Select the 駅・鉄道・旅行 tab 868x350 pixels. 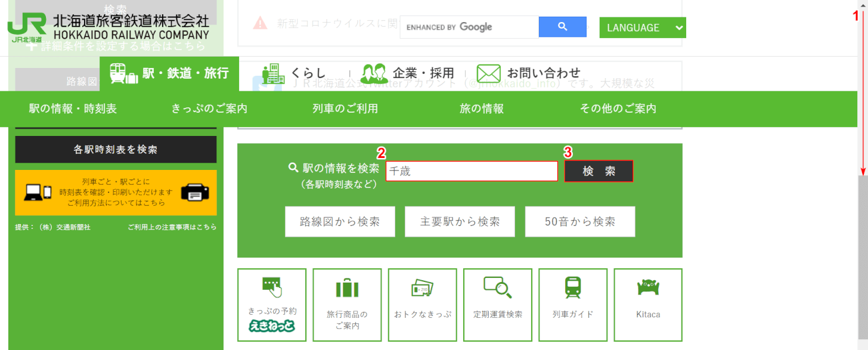169,74
